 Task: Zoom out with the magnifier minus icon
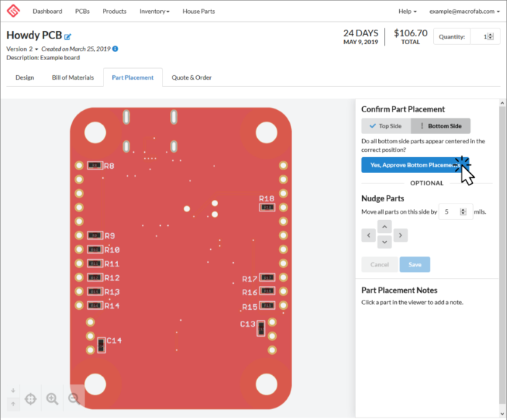pyautogui.click(x=73, y=398)
